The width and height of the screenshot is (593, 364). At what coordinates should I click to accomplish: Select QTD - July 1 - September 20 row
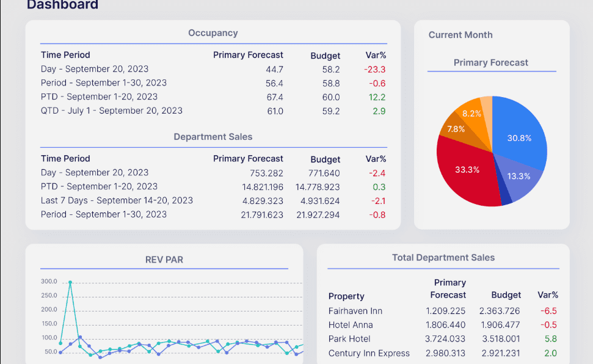point(112,111)
